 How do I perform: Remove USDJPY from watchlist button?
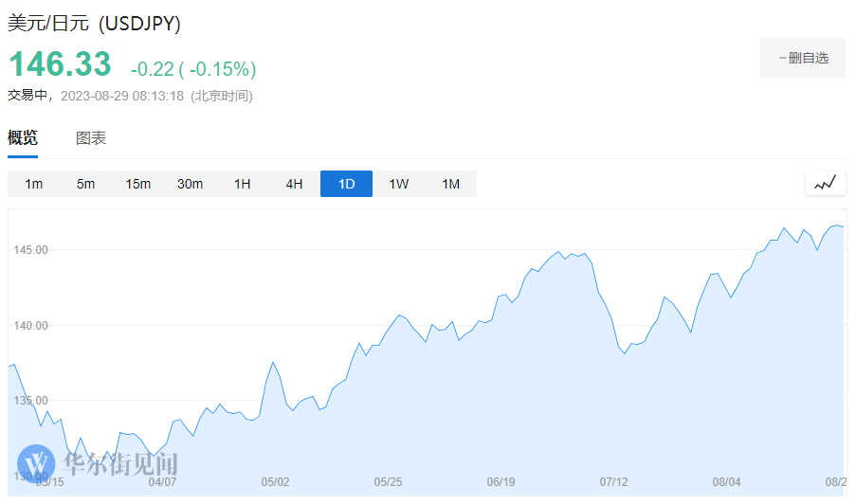tap(802, 58)
